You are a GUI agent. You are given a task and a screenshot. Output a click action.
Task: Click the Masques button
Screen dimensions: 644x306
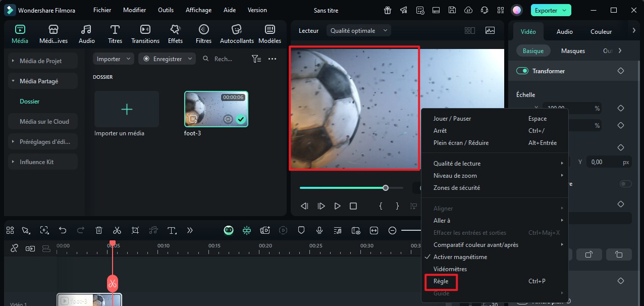[573, 51]
